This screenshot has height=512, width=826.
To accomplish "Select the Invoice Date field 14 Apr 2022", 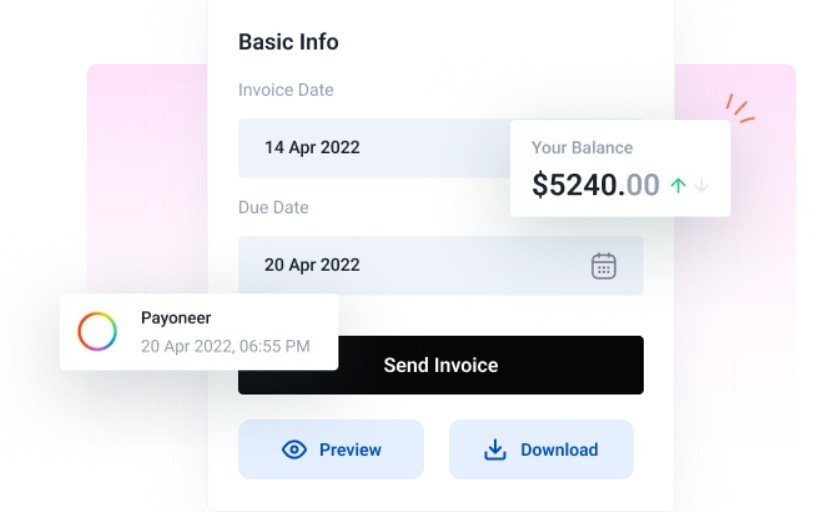I will [372, 148].
